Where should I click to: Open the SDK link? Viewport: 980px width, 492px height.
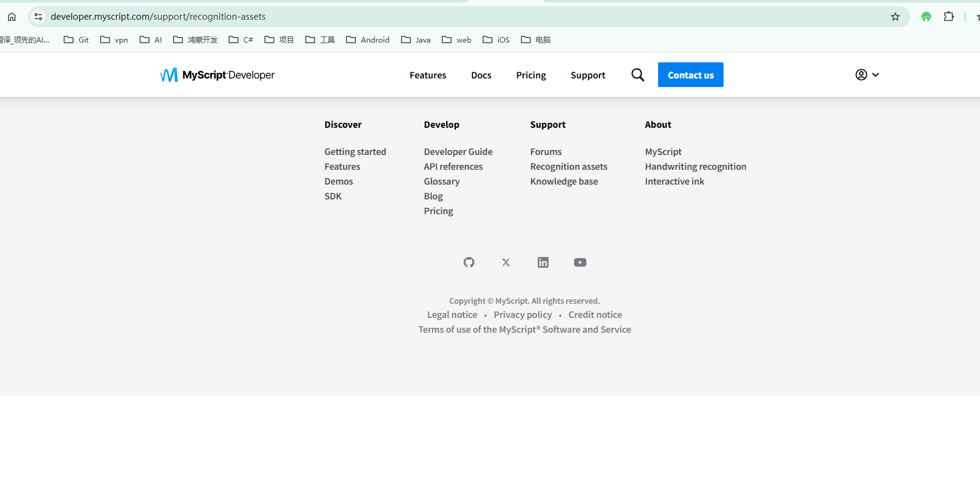[333, 196]
